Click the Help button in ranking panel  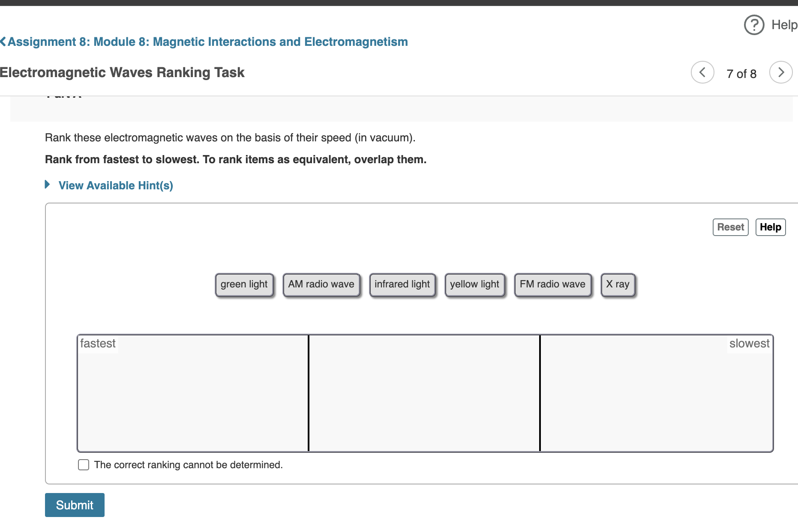click(770, 227)
